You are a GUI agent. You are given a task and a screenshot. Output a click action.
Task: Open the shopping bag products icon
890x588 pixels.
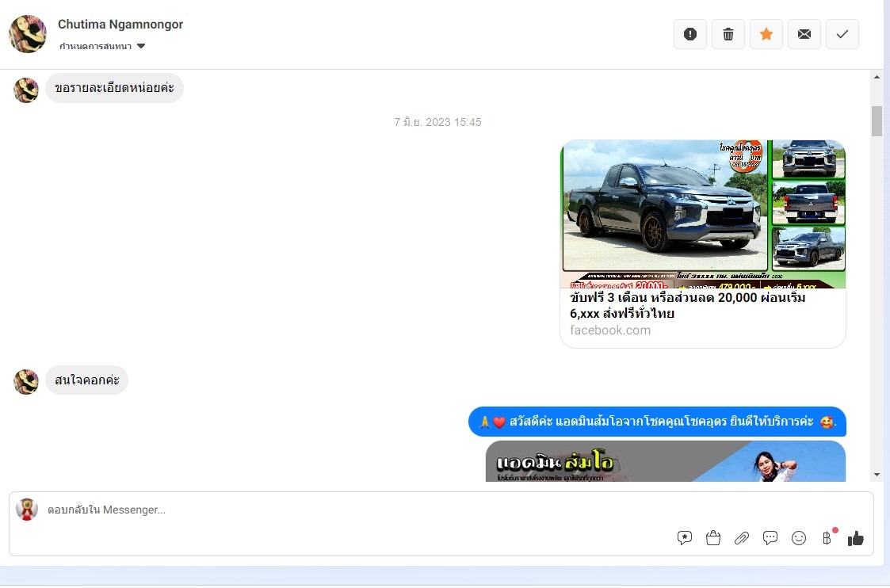713,538
